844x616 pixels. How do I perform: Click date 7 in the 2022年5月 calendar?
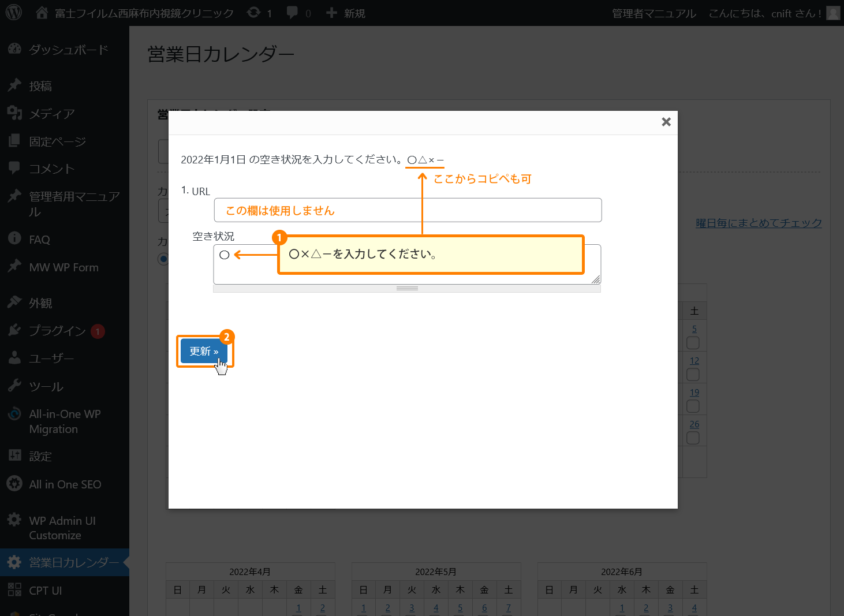[509, 608]
